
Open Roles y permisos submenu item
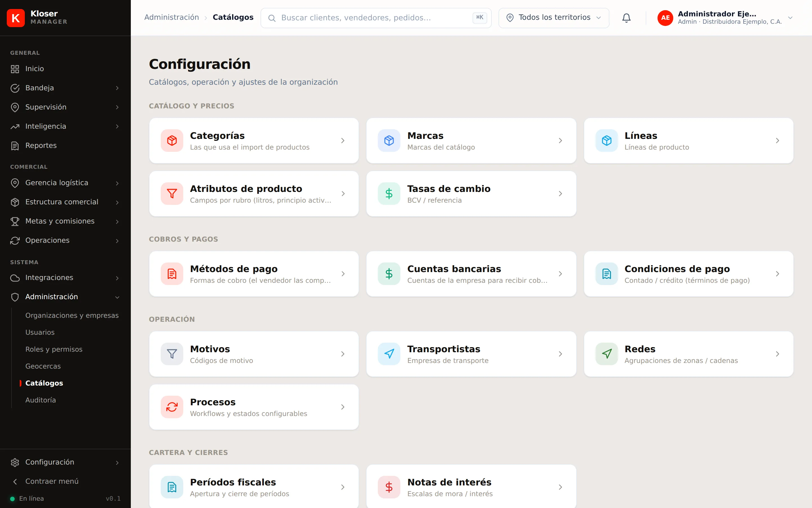coord(54,349)
